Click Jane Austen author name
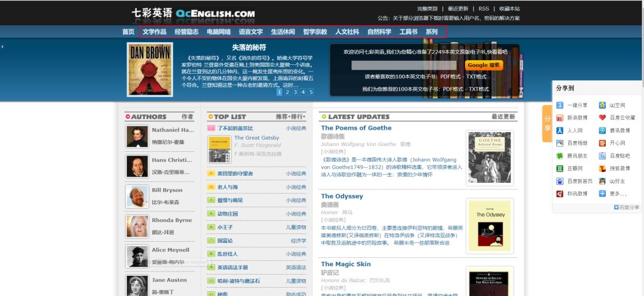Screen dimensions: 644x296 click(x=169, y=280)
